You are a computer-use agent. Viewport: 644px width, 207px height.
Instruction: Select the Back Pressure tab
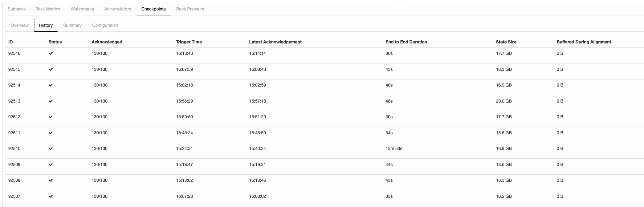click(x=190, y=9)
